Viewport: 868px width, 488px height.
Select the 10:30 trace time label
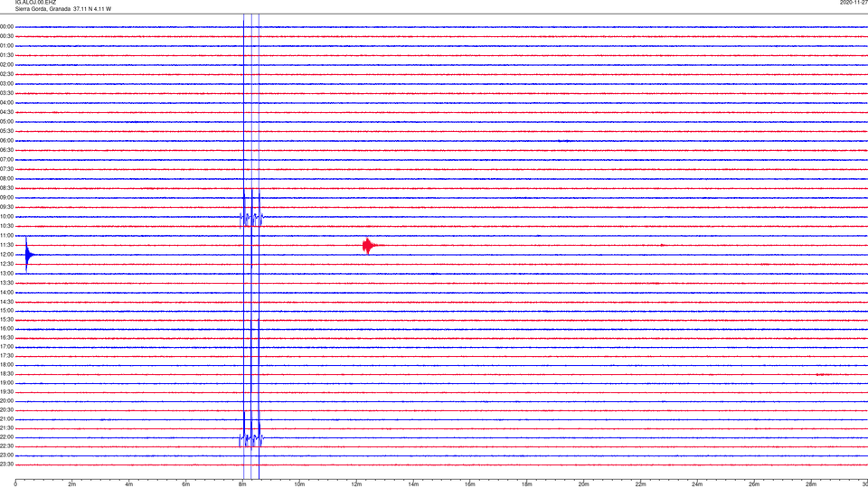coord(6,226)
